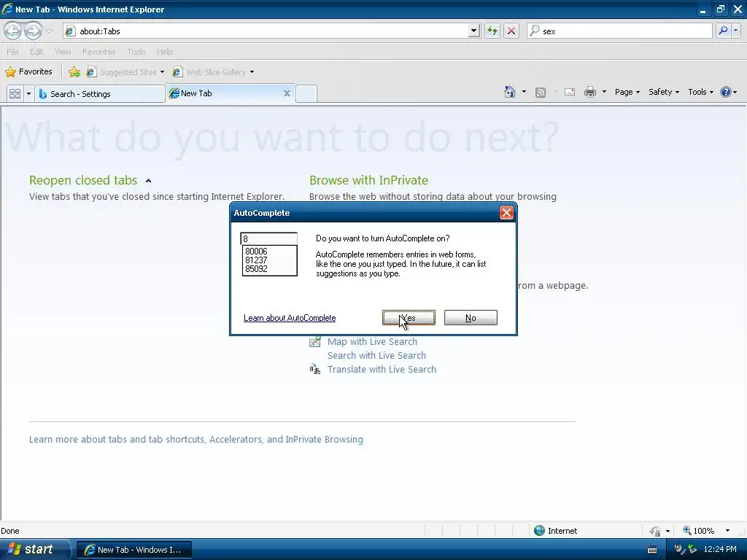Image resolution: width=747 pixels, height=560 pixels.
Task: Open the Favorites menu in menu bar
Action: click(x=98, y=52)
